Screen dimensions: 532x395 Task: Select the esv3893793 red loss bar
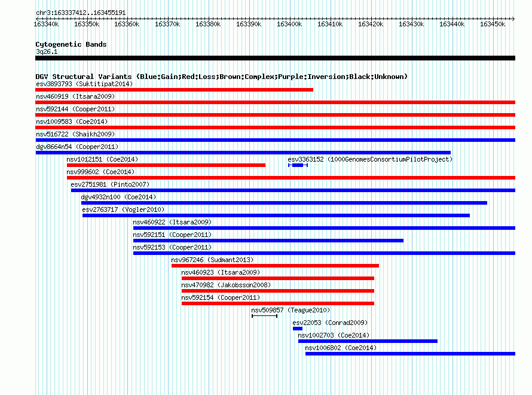(x=174, y=90)
